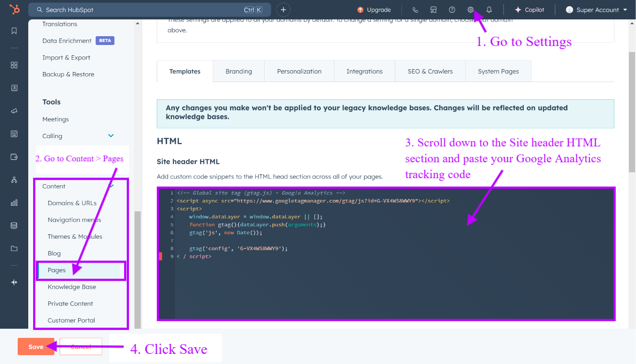Open Customer Portal settings

click(x=72, y=320)
